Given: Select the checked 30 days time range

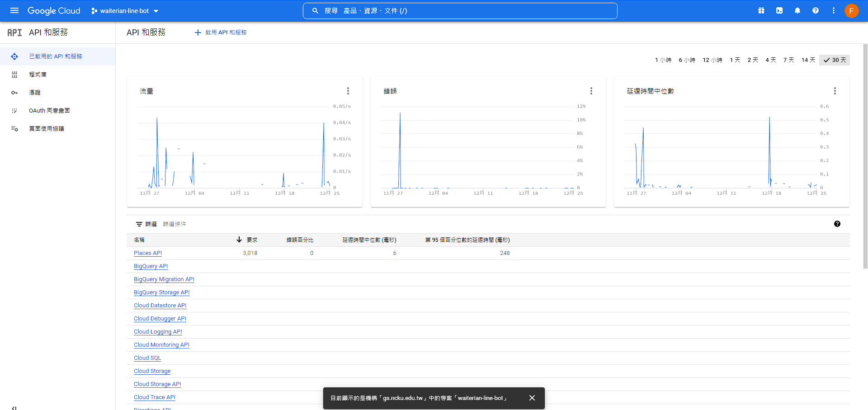Looking at the screenshot, I should 835,60.
